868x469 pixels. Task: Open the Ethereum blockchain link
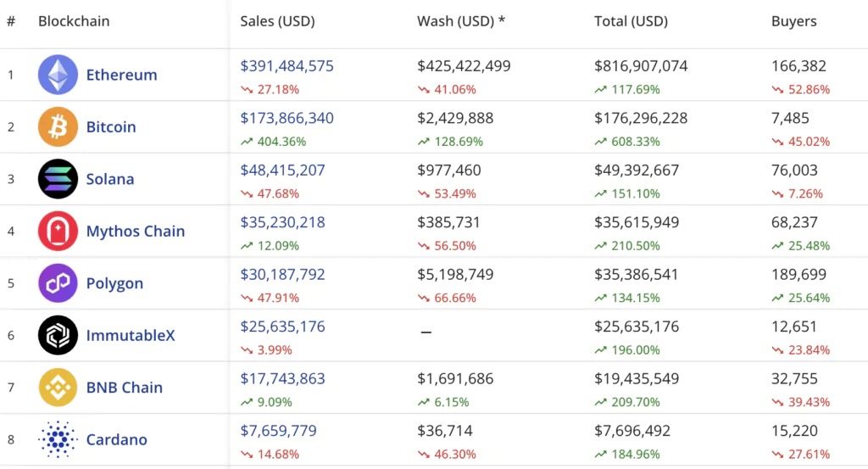point(122,75)
